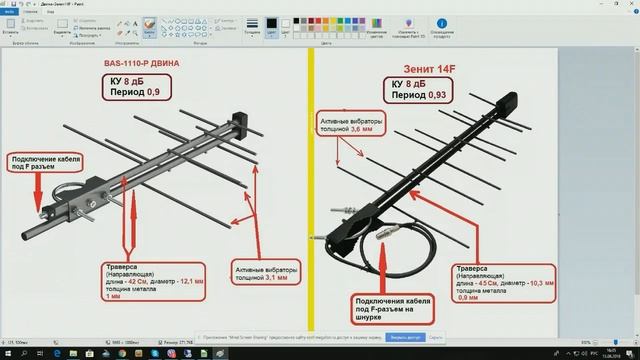The width and height of the screenshot is (640, 360).
Task: Open the Windows Start menu
Action: coord(7,353)
